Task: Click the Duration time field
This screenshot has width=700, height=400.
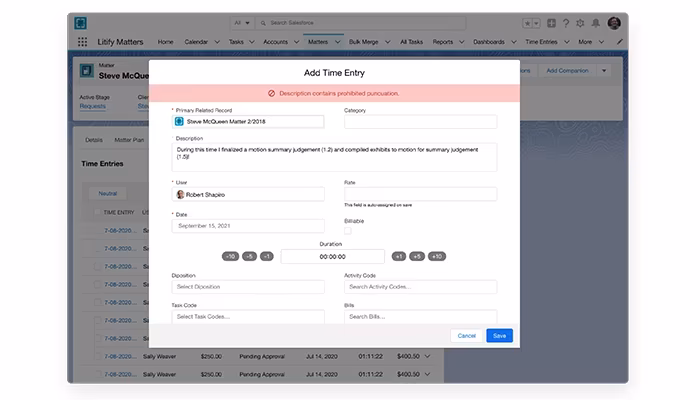Action: (333, 257)
